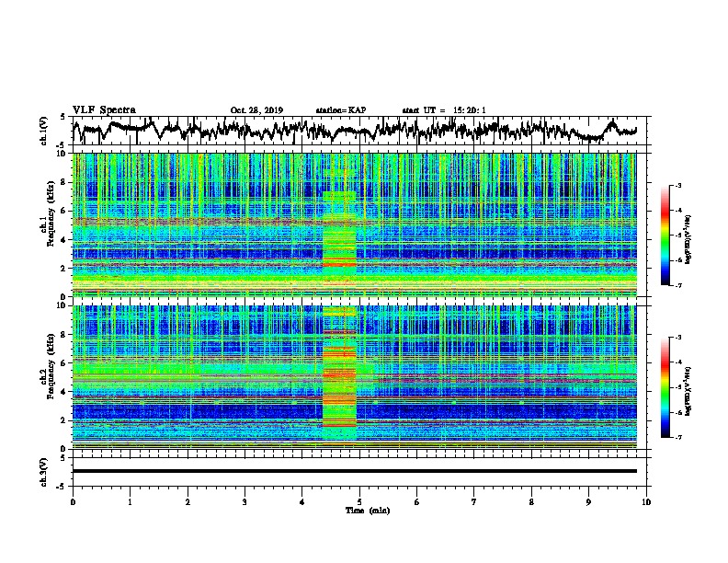Click the "-3" label on ch.1 color bar

click(x=678, y=185)
